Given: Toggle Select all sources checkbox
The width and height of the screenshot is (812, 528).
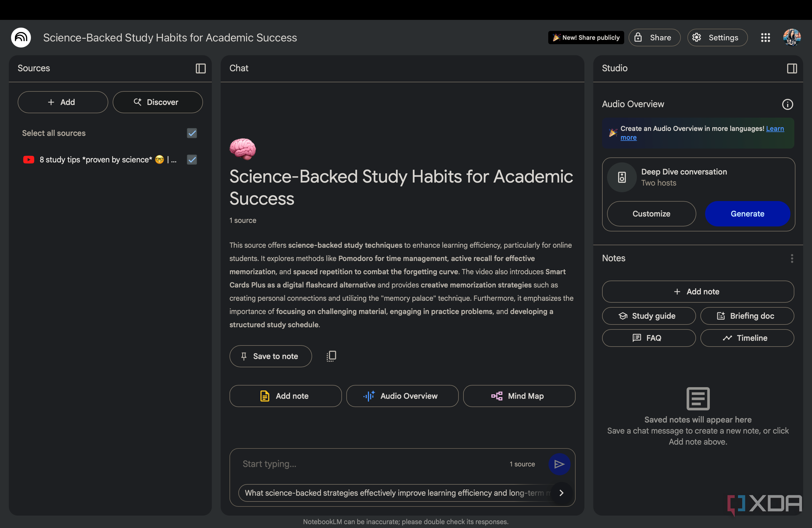Looking at the screenshot, I should [x=192, y=133].
